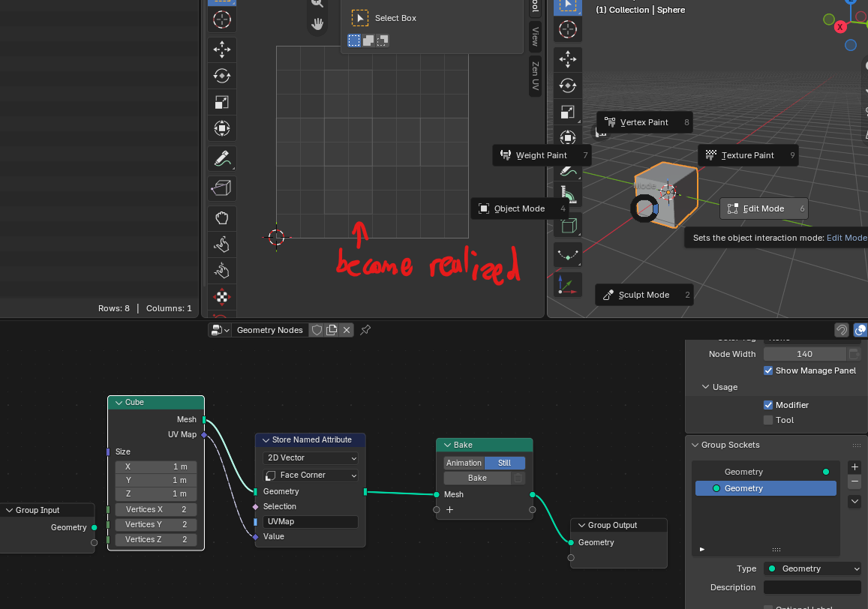
Task: Click the Node Width value field
Action: click(x=805, y=354)
